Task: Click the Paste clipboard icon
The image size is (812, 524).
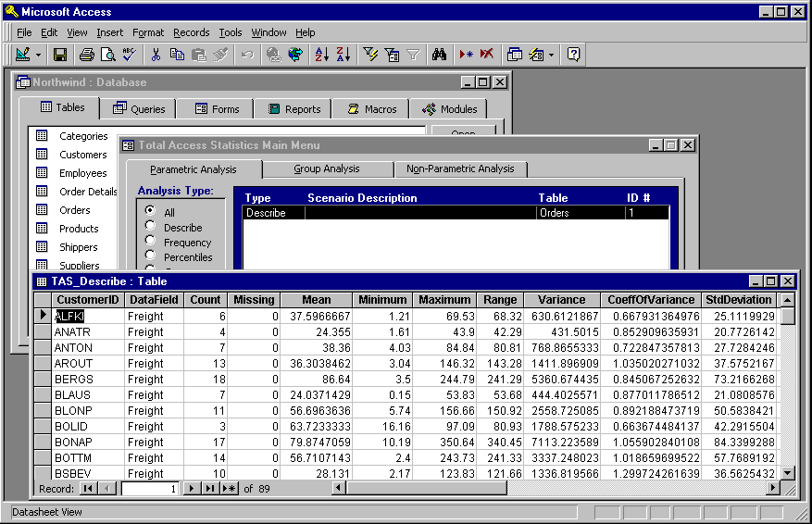Action: (199, 55)
